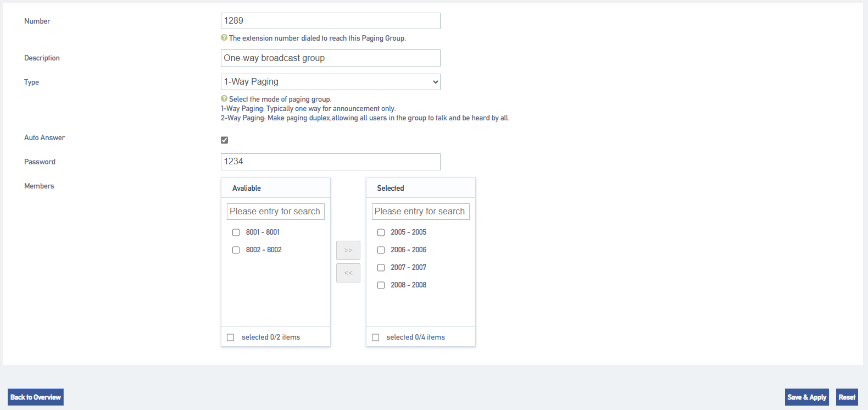Toggle the Auto Answer checkbox

click(x=225, y=140)
